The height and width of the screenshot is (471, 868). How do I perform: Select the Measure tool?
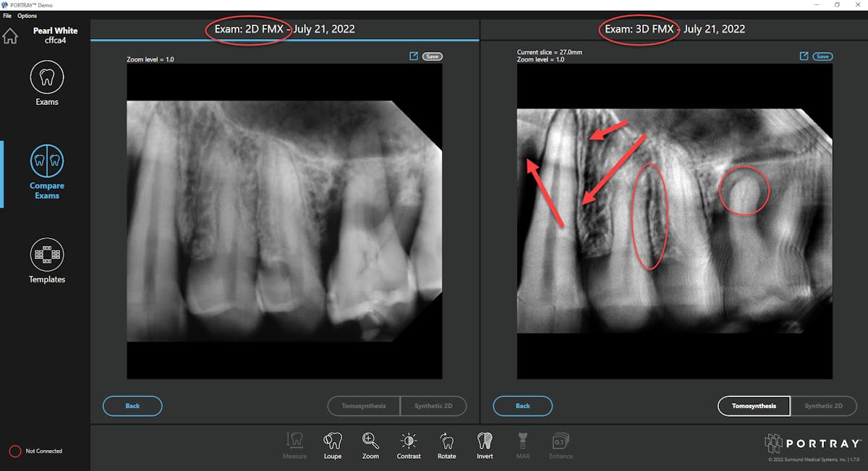click(294, 444)
